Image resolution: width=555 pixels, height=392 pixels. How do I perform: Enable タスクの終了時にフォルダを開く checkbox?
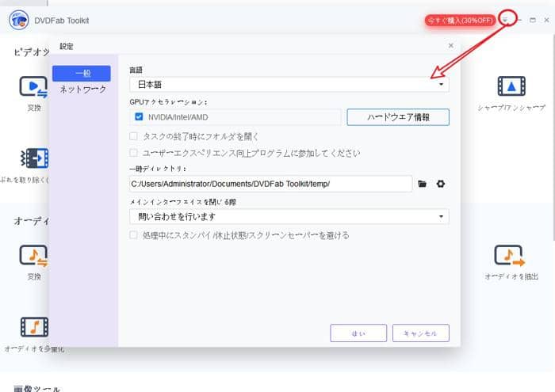point(133,136)
